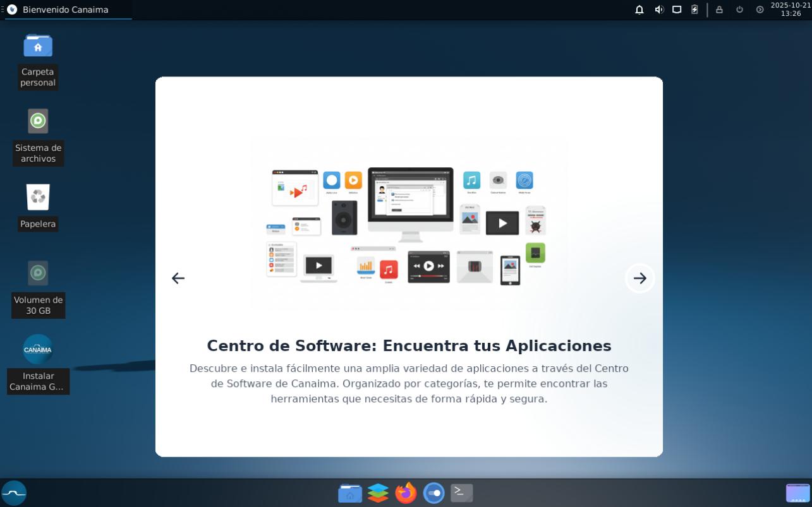This screenshot has width=812, height=507.
Task: Go to the next welcome slide
Action: pyautogui.click(x=639, y=278)
